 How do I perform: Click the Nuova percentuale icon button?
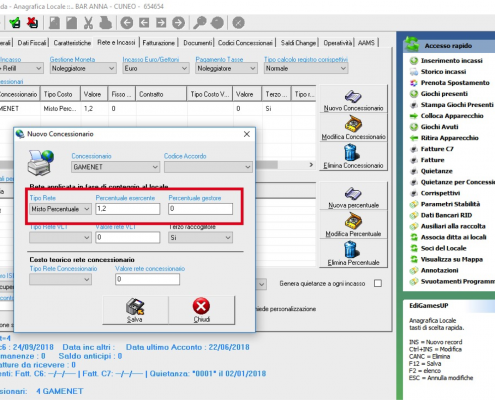353,196
